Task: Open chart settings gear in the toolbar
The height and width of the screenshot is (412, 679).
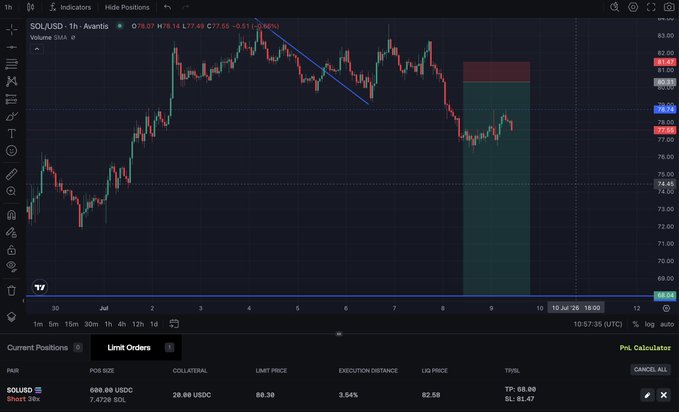Action: 633,7
